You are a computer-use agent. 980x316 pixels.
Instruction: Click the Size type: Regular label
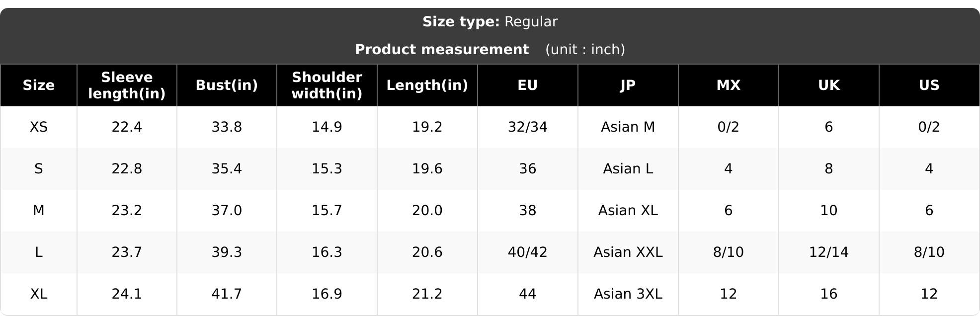[x=490, y=22]
